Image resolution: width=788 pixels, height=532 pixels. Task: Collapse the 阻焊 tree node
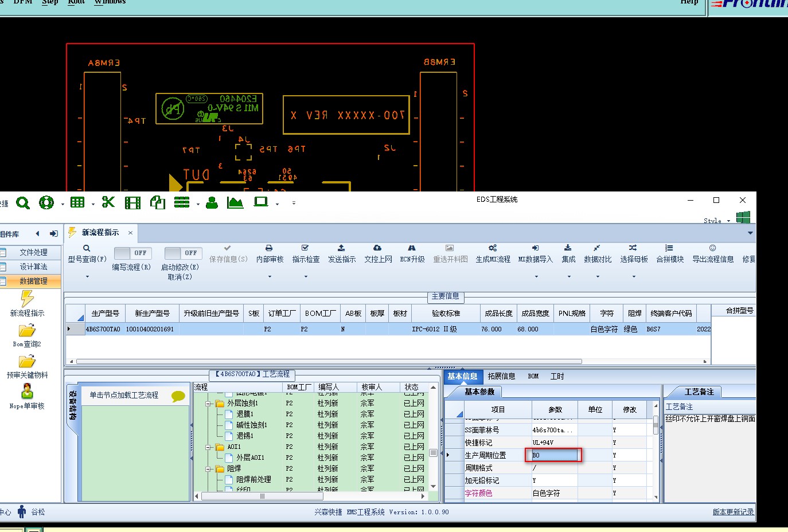tap(208, 469)
